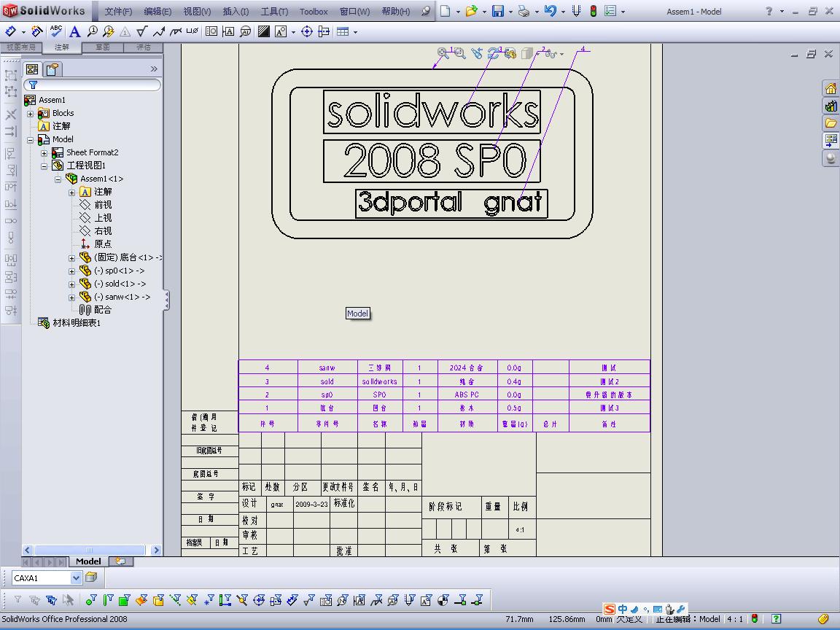Click the Options checklist icon
The height and width of the screenshot is (630, 840).
[x=610, y=11]
